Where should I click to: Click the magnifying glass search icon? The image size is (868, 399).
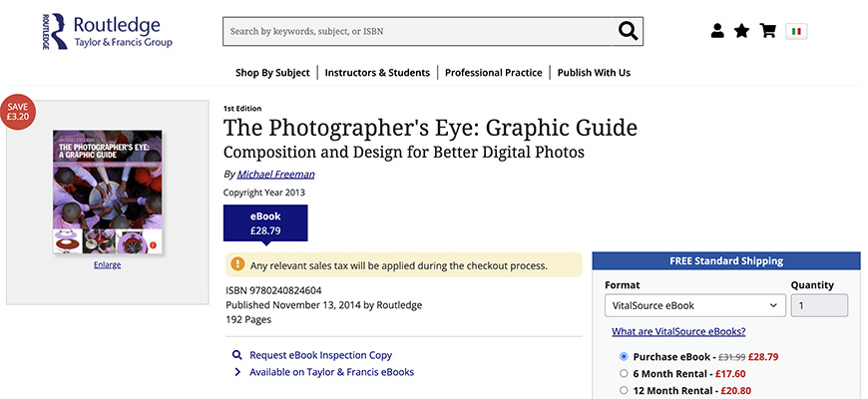628,32
